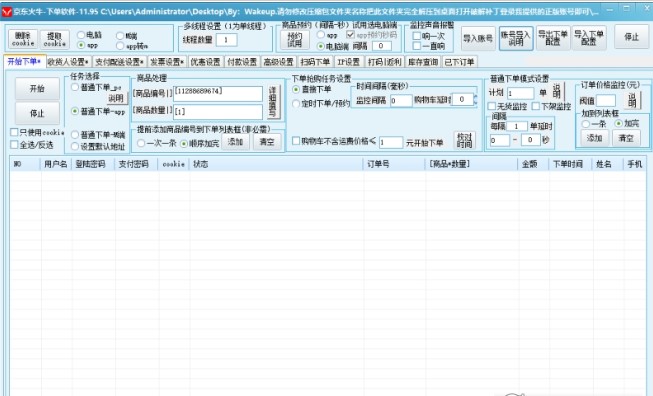653x396 pixels.
Task: Click the 校对时间 button
Action: (x=464, y=141)
